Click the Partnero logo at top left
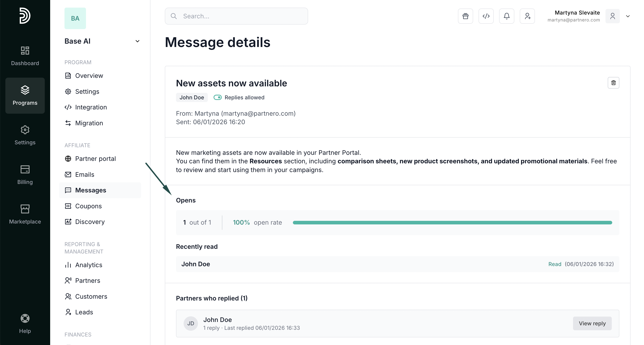644x345 pixels. coord(25,16)
